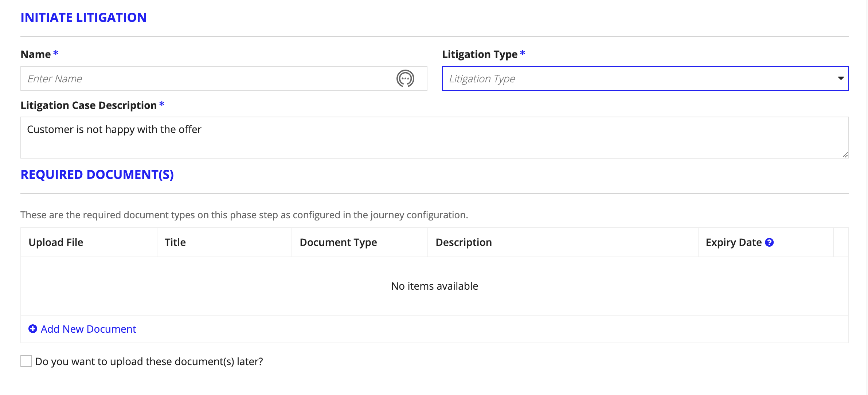Click the Name field label
The width and height of the screenshot is (868, 395).
[36, 54]
